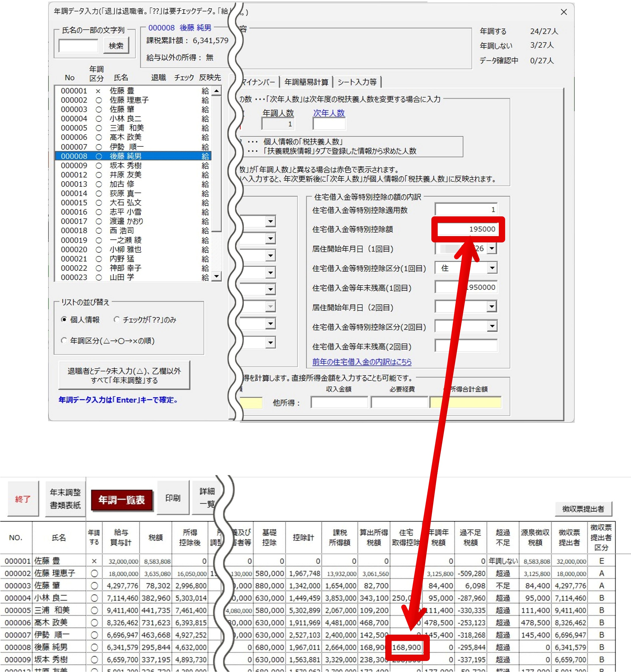Image resolution: width=631 pixels, height=672 pixels.
Task: Switch to the シート入力等 tab
Action: tap(357, 82)
